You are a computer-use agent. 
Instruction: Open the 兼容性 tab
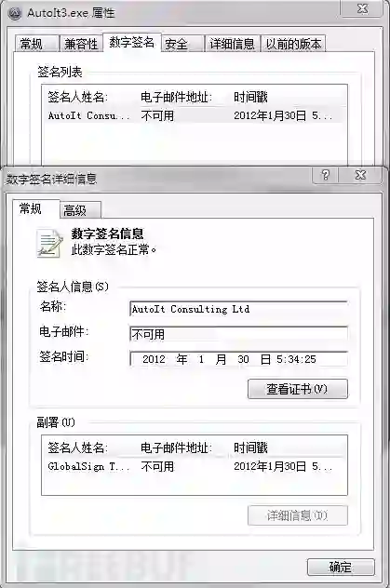coord(81,44)
